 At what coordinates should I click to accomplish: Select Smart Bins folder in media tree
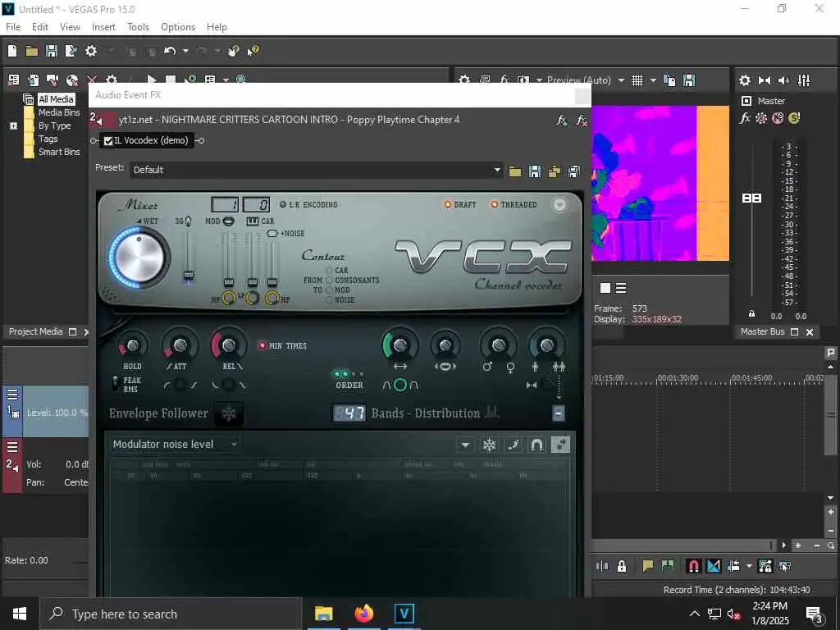point(59,152)
